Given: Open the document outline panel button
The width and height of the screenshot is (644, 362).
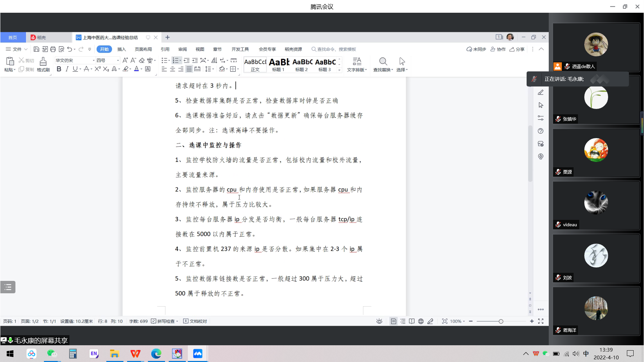Looking at the screenshot, I should coord(8,287).
